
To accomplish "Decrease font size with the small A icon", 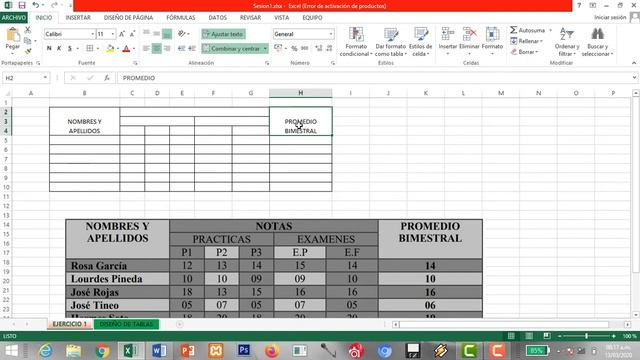I will click(132, 34).
